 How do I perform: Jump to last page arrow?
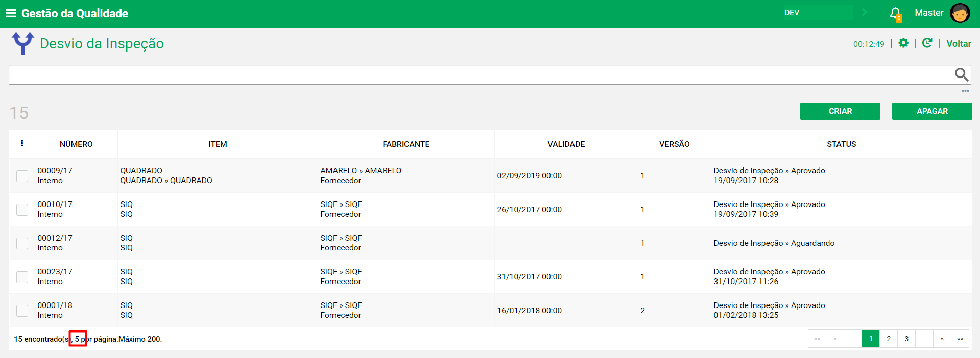[x=960, y=339]
